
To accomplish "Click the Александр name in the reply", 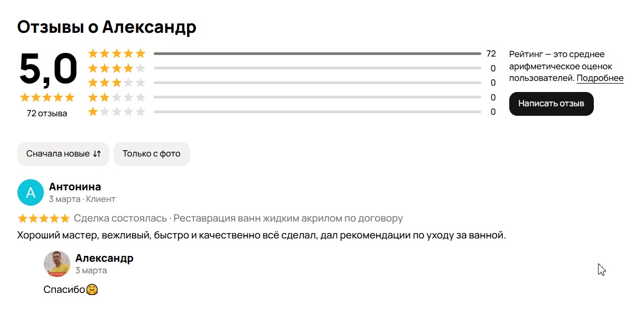I will click(x=104, y=258).
